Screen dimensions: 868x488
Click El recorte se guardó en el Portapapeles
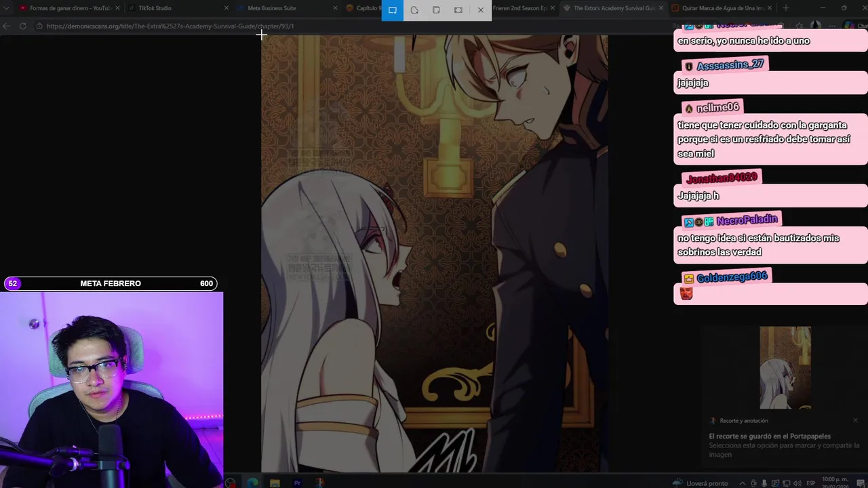(x=770, y=436)
